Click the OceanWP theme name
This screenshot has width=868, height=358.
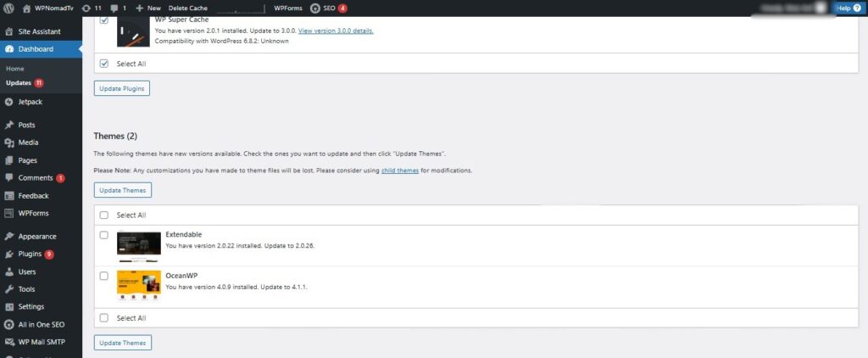coord(181,275)
